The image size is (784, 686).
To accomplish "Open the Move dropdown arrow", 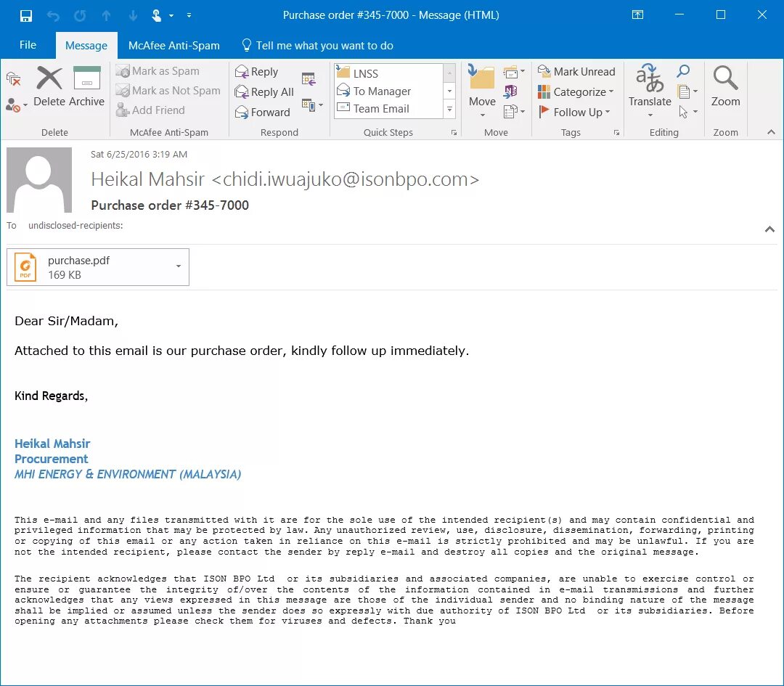I will click(483, 115).
